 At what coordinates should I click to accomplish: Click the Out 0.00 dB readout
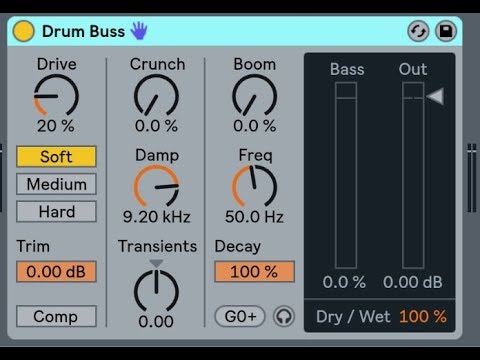pyautogui.click(x=413, y=282)
